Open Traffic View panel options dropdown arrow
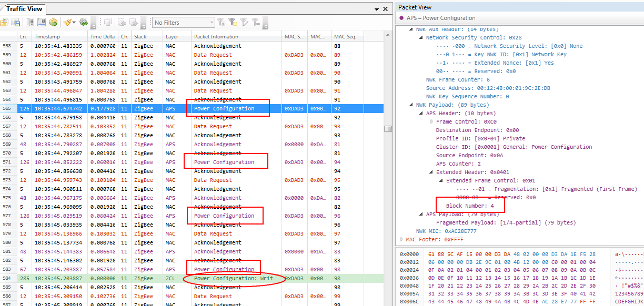644x306 pixels. point(377,9)
